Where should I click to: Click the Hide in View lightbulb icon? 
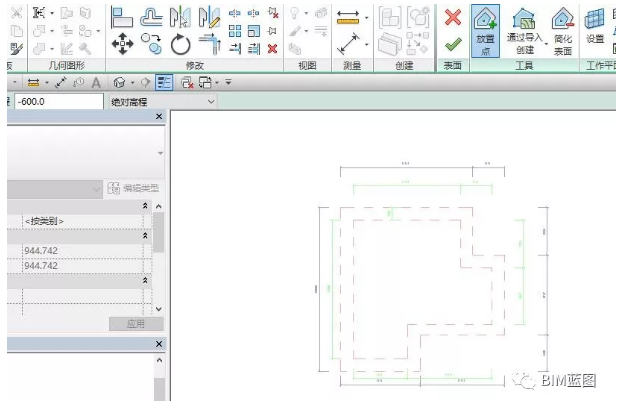click(295, 13)
